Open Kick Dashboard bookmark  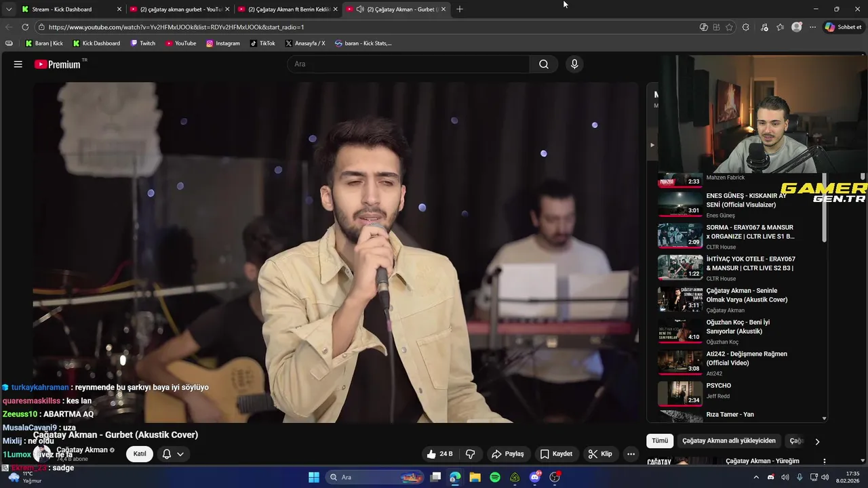click(96, 43)
